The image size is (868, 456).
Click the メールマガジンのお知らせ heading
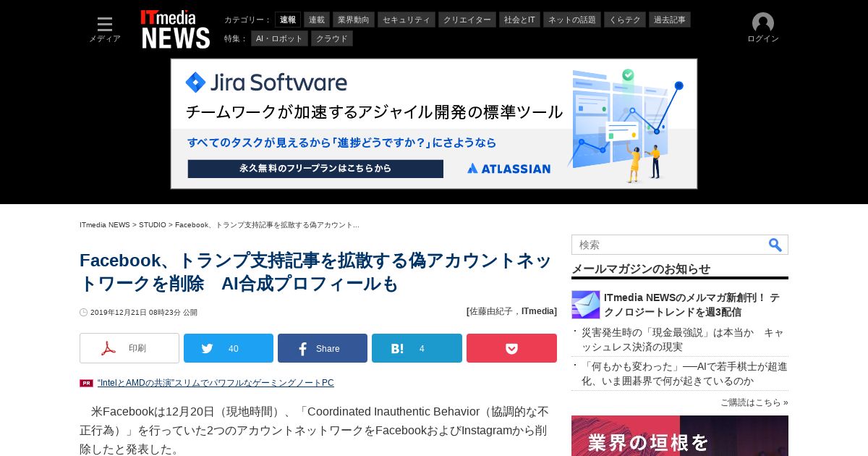[x=641, y=269]
